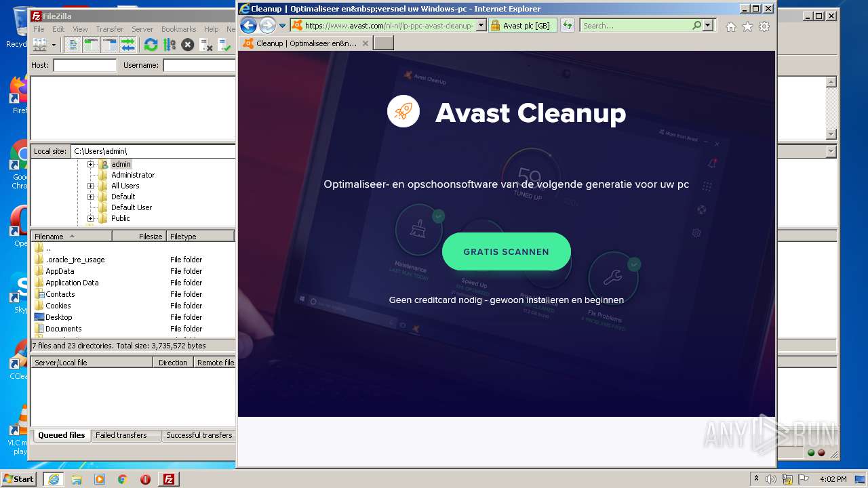Open FileZilla View menu
The image size is (868, 488).
[x=80, y=29]
